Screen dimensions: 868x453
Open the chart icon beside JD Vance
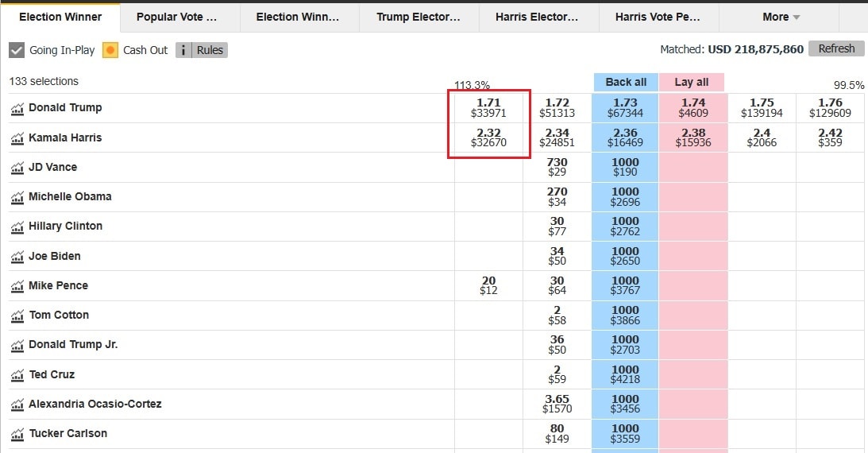[x=17, y=168]
